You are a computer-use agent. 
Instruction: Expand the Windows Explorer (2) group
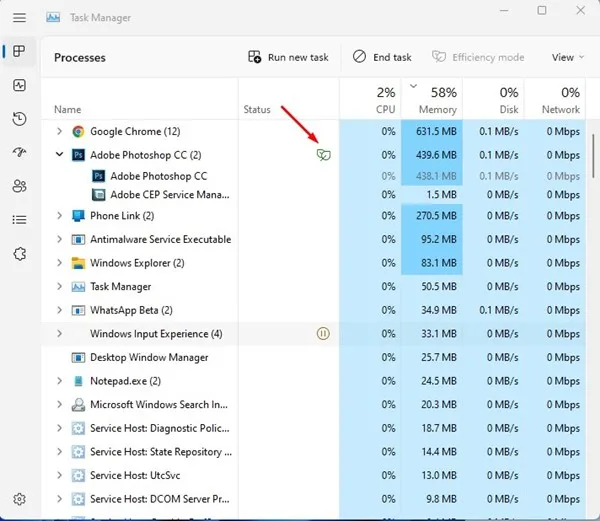click(59, 263)
